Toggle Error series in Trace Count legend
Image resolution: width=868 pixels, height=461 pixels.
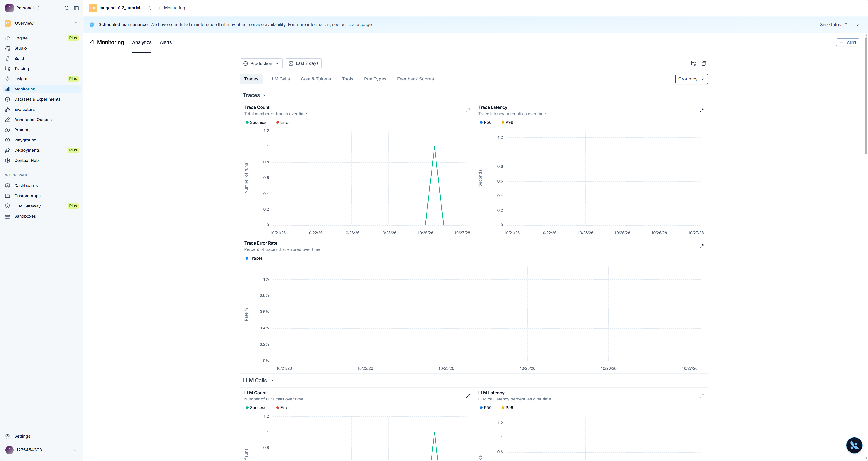click(283, 122)
